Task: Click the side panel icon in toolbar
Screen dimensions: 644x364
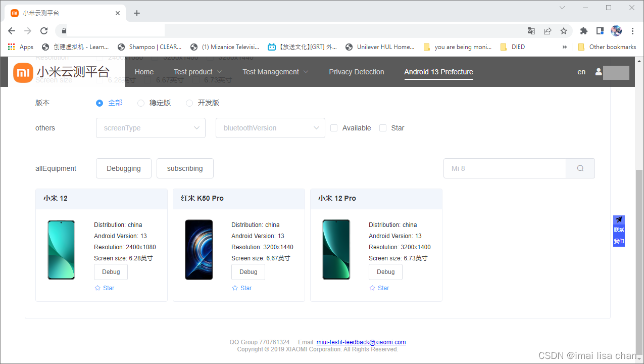Action: click(x=600, y=31)
